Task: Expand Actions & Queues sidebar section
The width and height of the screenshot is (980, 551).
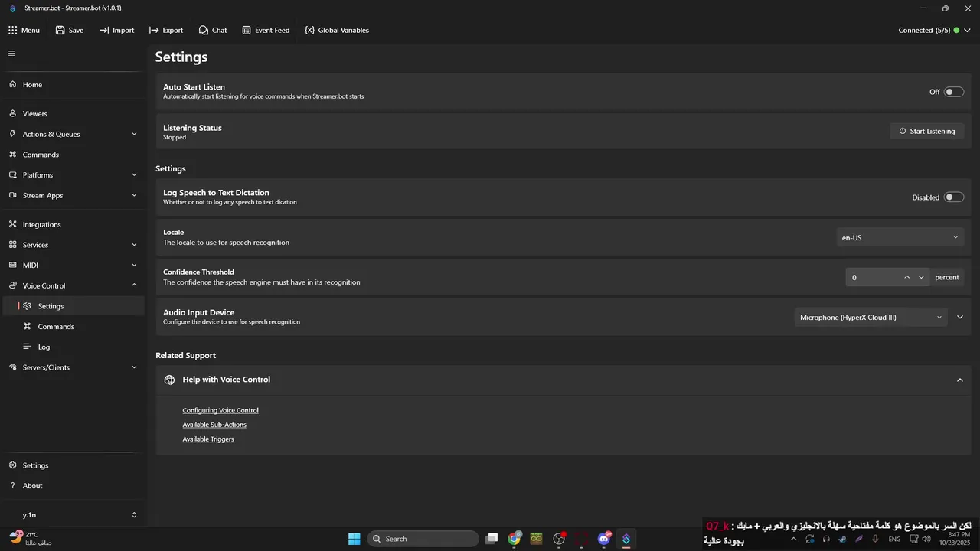Action: tap(72, 134)
